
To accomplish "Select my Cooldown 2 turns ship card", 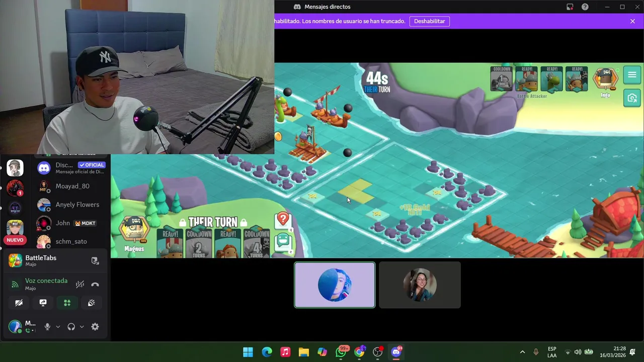I will point(199,243).
